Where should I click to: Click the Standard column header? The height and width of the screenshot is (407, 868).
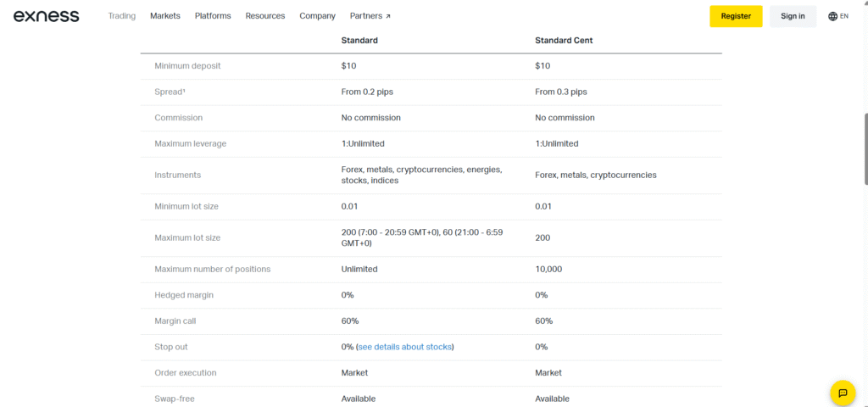coord(359,41)
